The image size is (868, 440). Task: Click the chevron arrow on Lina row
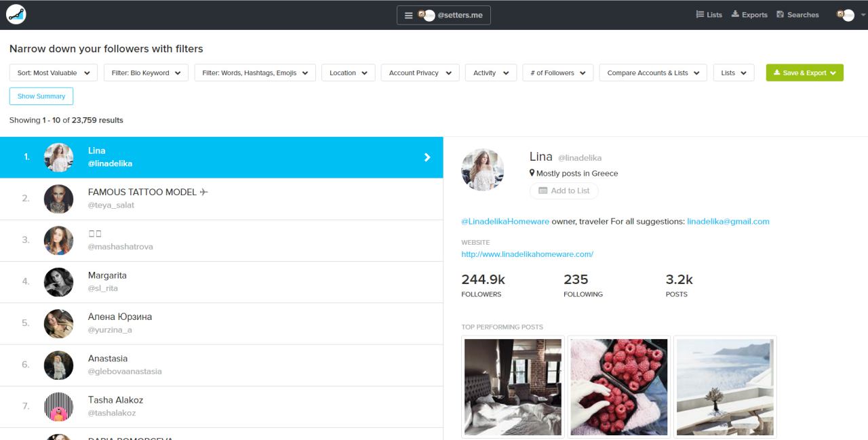(427, 157)
